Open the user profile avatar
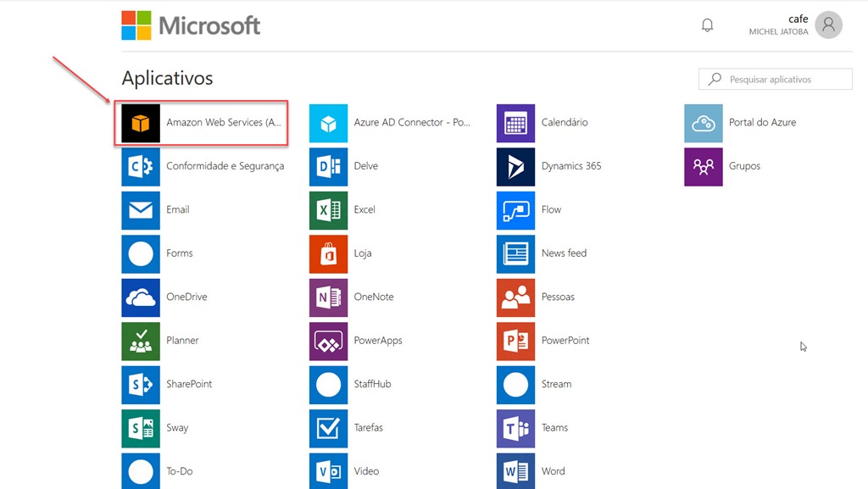This screenshot has height=489, width=868. pos(829,25)
